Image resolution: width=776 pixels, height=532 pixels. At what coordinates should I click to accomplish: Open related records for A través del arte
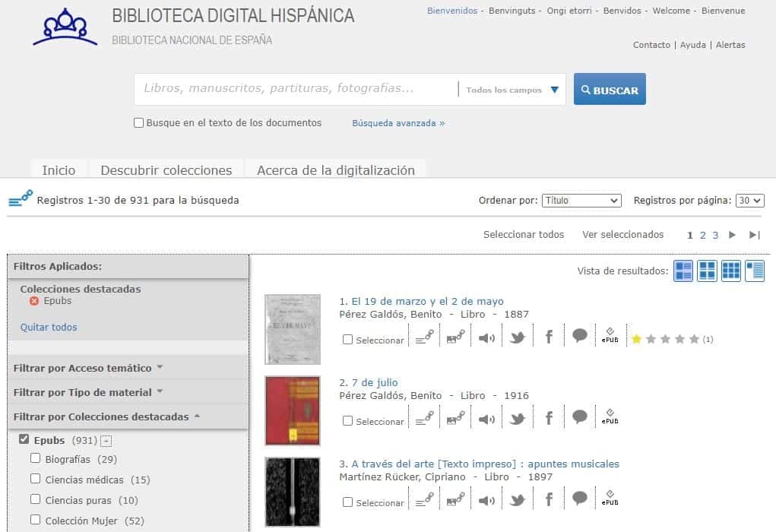click(x=424, y=500)
